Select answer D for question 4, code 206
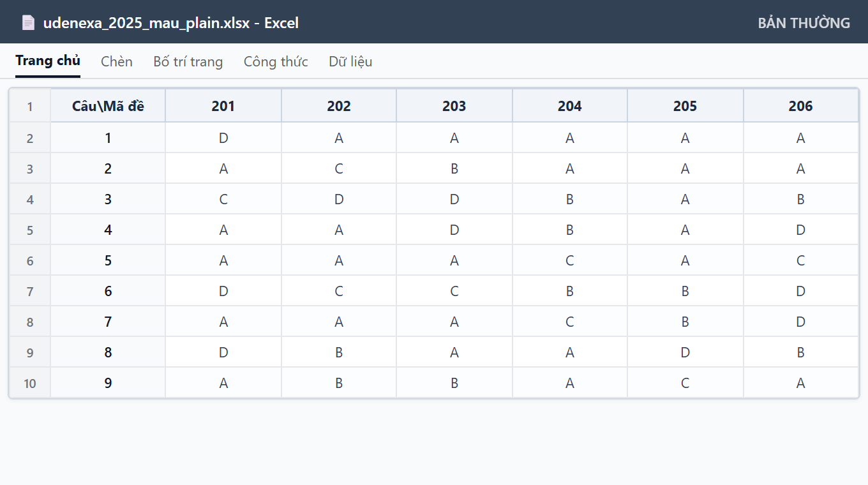 801,230
